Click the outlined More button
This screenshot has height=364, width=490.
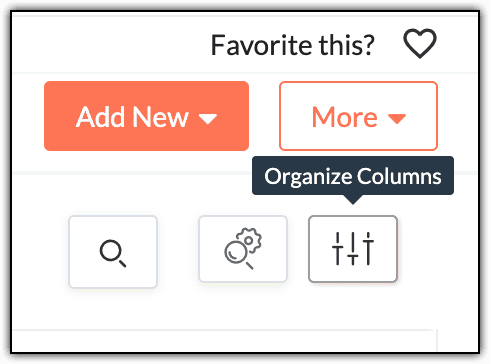358,116
